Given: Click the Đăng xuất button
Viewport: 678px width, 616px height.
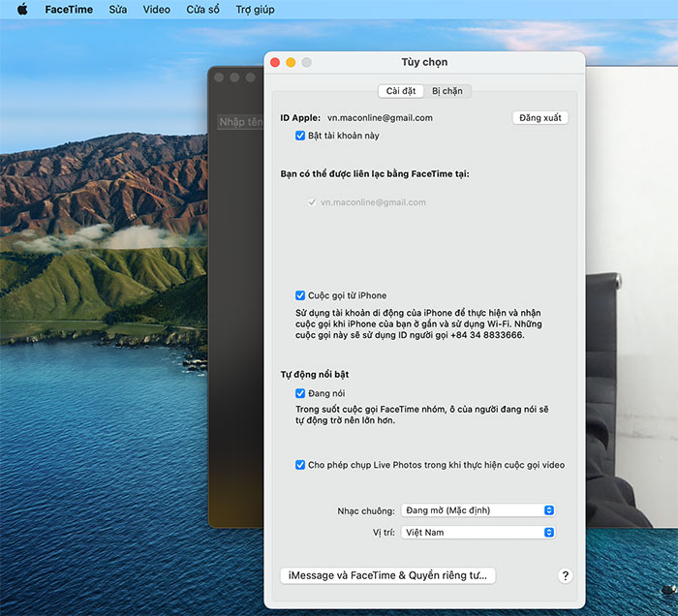Looking at the screenshot, I should (x=540, y=117).
